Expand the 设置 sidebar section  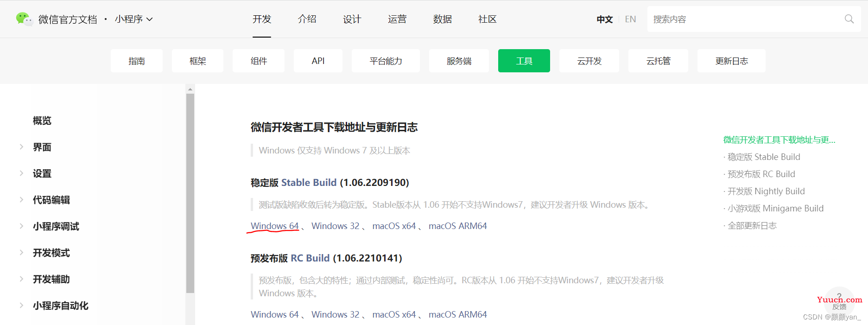21,173
